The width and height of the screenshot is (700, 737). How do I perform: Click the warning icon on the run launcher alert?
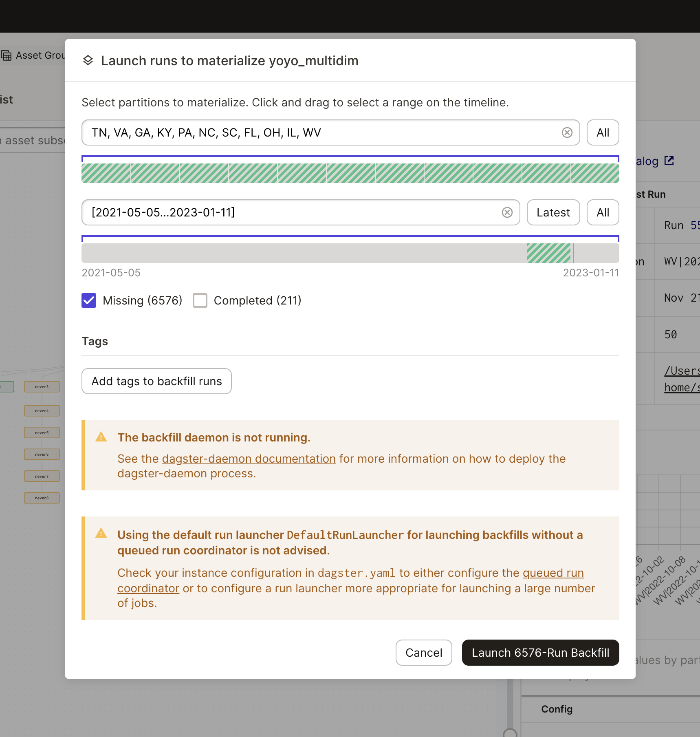point(101,533)
